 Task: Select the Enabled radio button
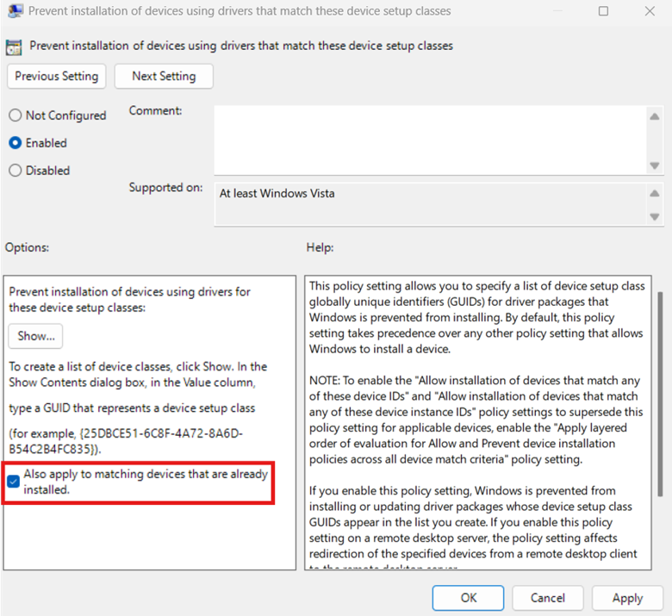[16, 143]
